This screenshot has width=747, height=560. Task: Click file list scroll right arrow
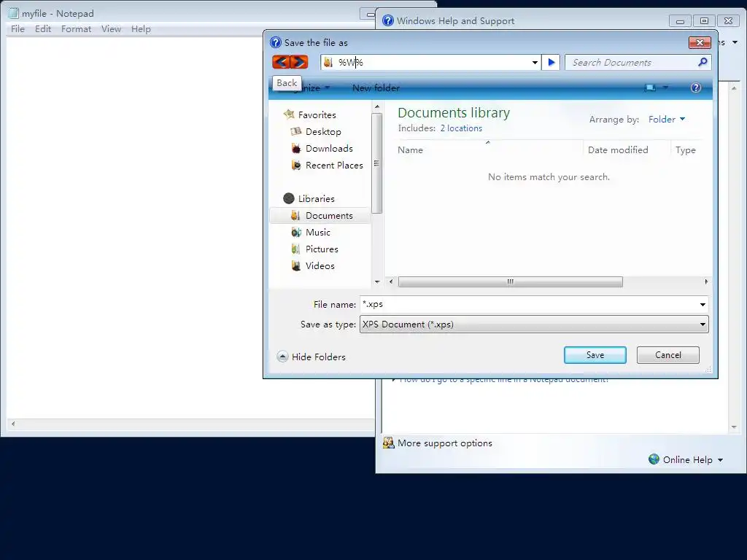point(706,281)
